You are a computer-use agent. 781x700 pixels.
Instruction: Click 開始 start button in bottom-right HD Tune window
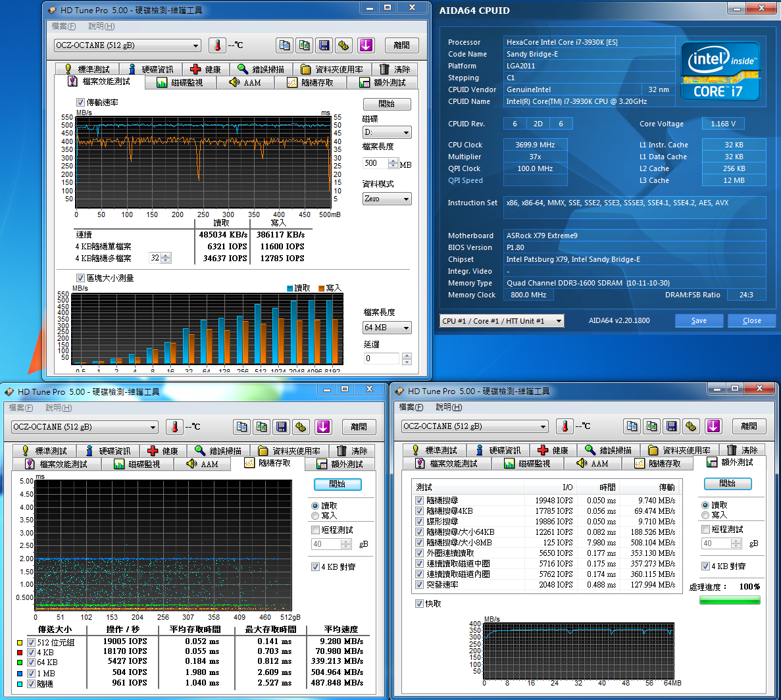[x=728, y=484]
